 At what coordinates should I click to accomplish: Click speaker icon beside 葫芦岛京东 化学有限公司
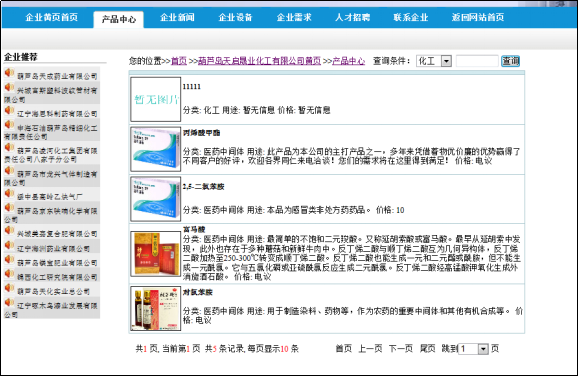9,208
